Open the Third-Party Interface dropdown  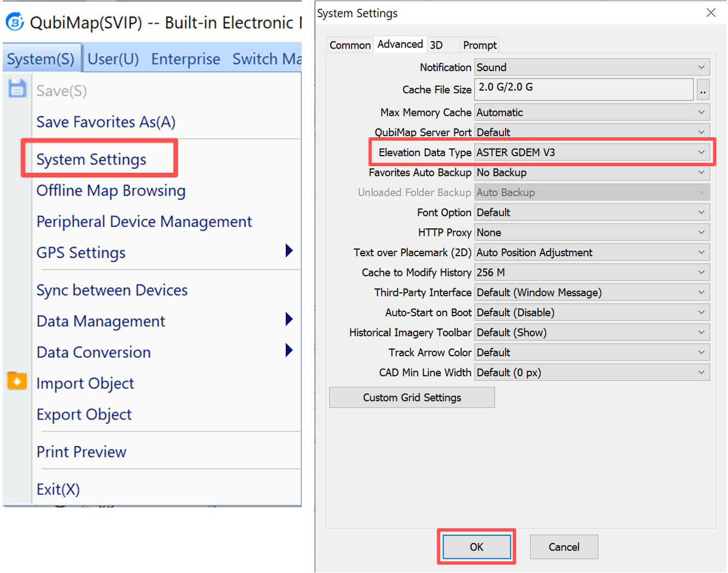point(592,293)
